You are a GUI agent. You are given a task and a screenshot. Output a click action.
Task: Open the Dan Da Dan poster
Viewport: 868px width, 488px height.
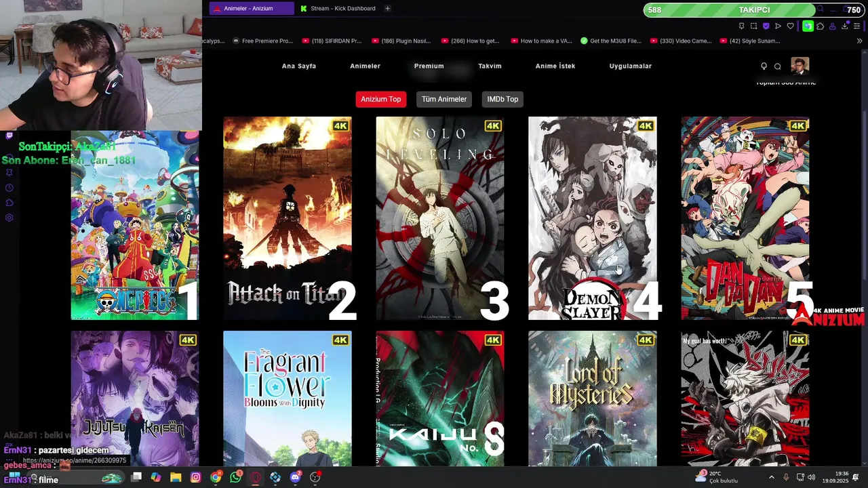coord(745,218)
